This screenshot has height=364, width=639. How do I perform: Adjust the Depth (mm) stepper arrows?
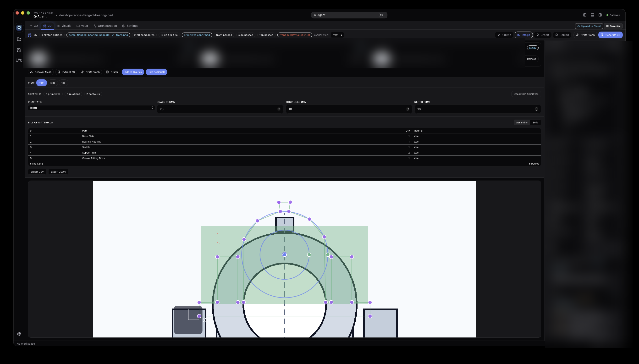pyautogui.click(x=536, y=109)
